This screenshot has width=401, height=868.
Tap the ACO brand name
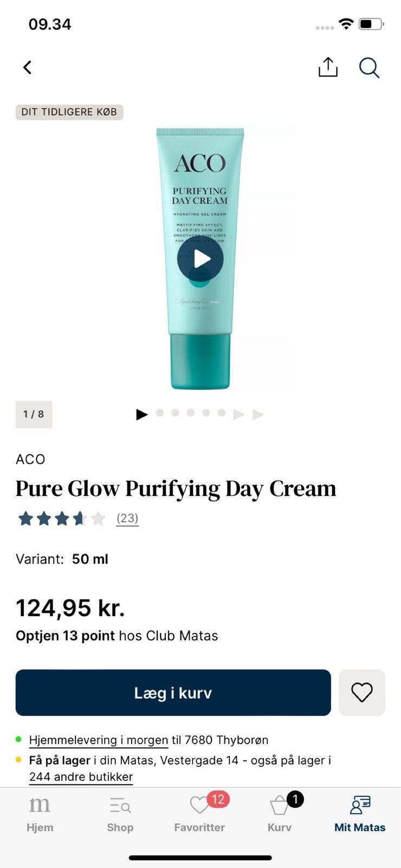point(30,459)
